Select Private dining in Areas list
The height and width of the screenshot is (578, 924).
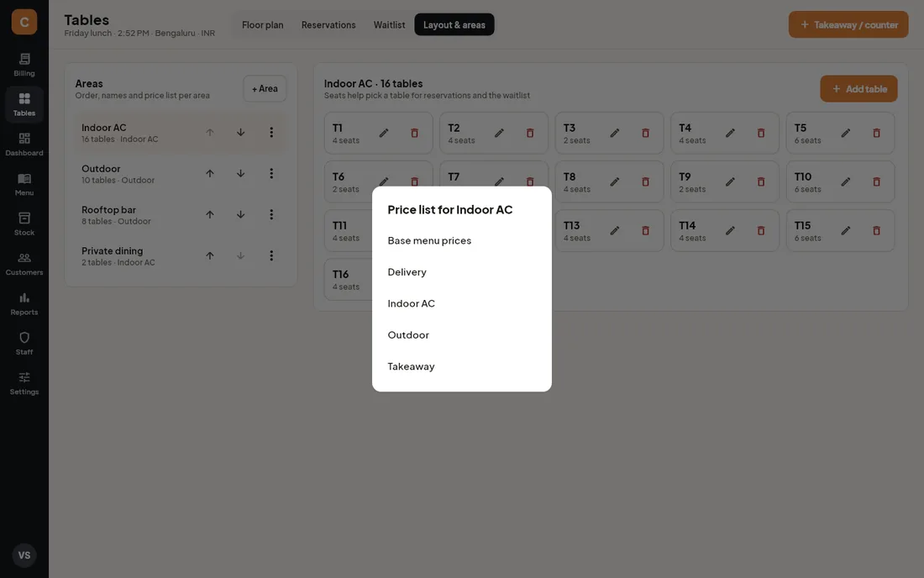click(x=181, y=255)
